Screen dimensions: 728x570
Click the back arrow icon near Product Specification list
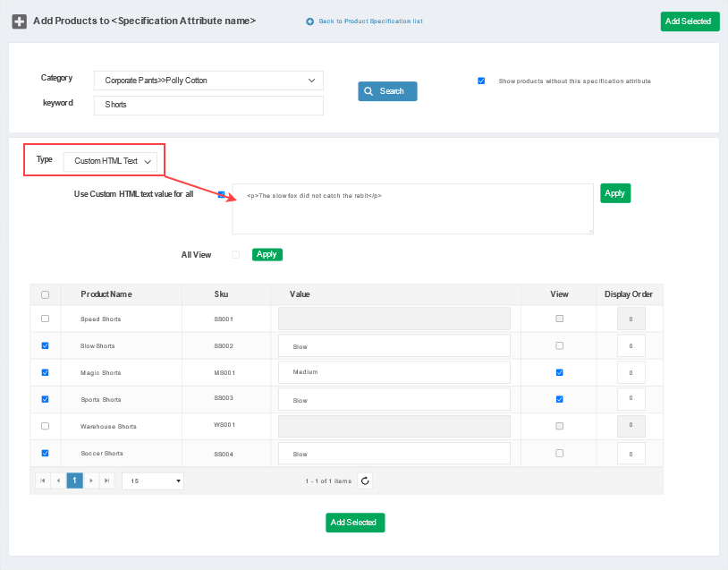click(310, 21)
